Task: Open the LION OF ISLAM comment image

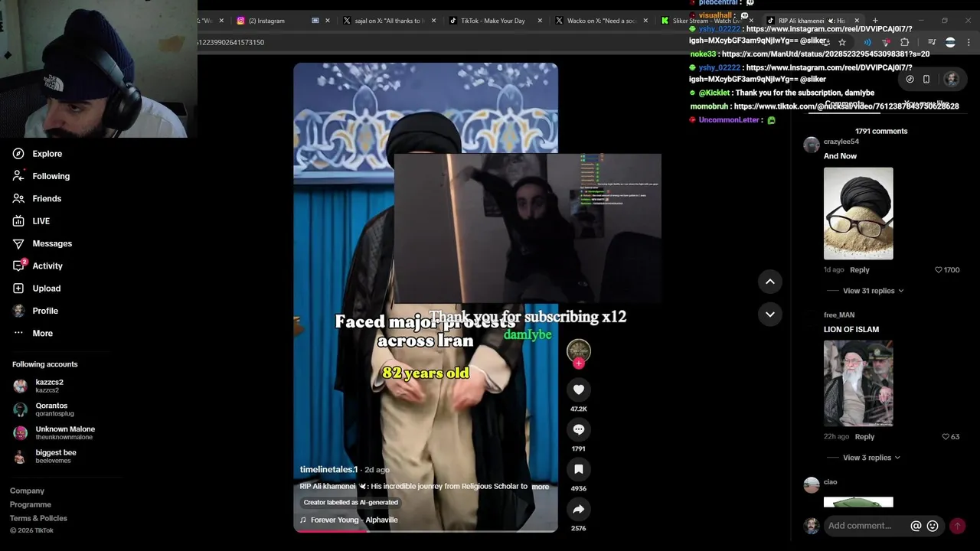Action: (x=858, y=383)
